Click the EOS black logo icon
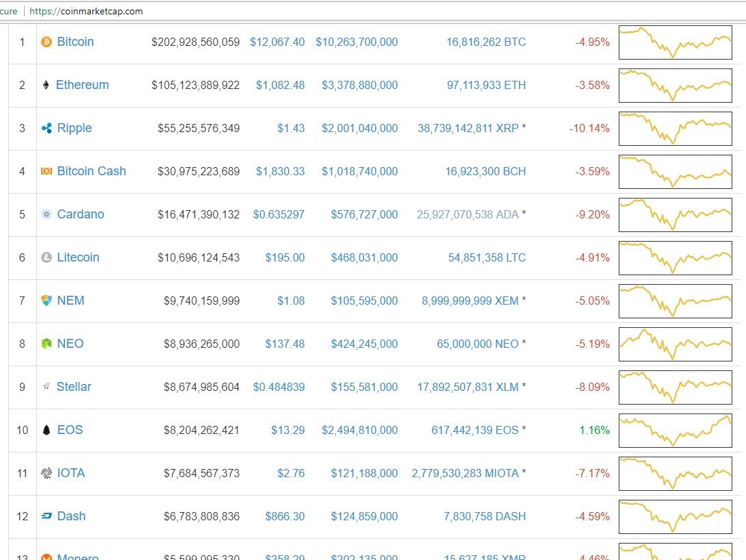Viewport: 746px width, 560px height. click(46, 430)
